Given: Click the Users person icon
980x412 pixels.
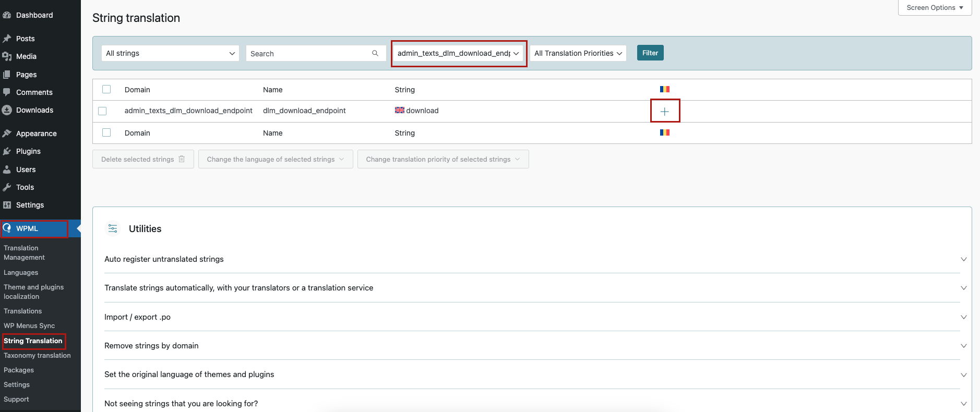Looking at the screenshot, I should click(x=7, y=169).
